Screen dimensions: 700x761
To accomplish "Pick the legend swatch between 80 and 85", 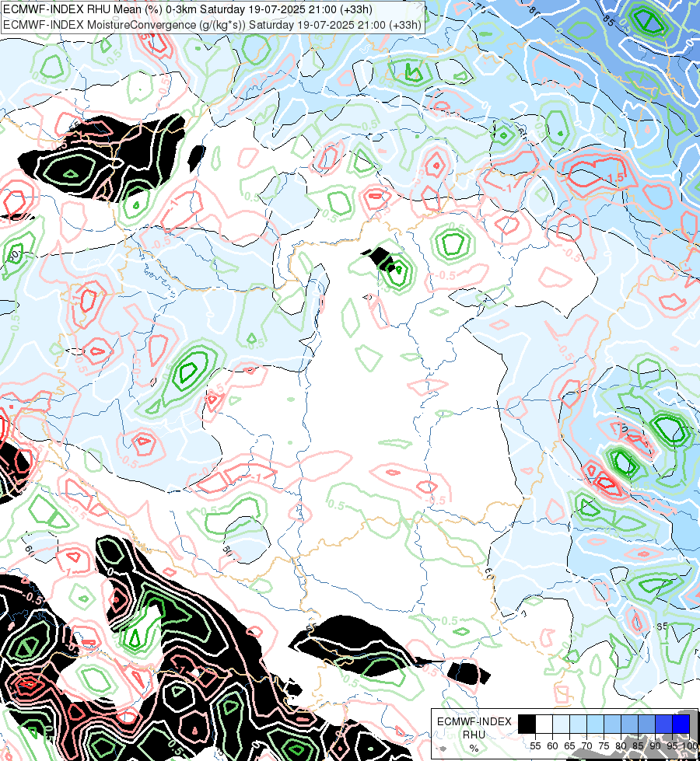I will click(x=629, y=724).
